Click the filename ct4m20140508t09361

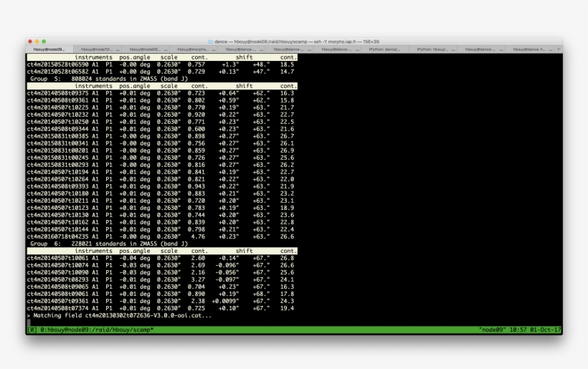click(x=58, y=100)
